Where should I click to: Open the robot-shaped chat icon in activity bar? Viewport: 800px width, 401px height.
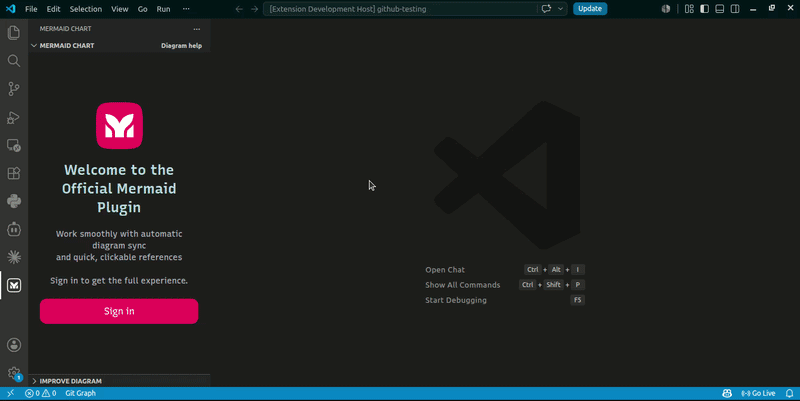point(14,229)
